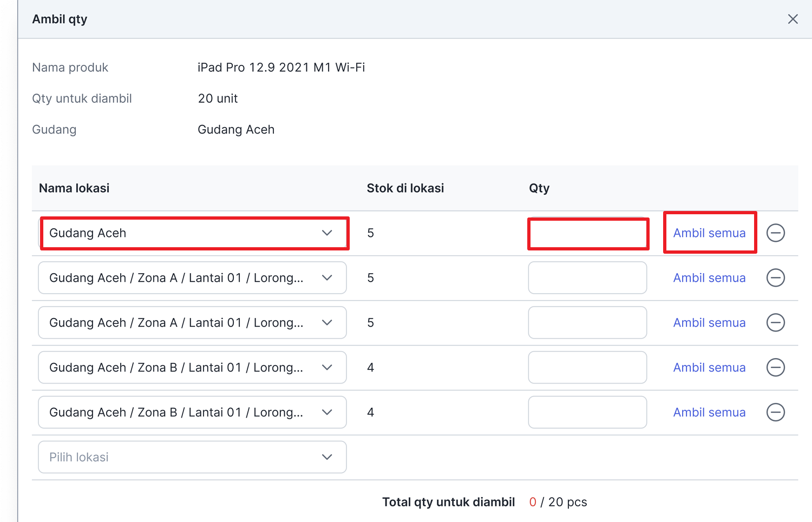Open the Pilih lokasi dropdown

[192, 457]
